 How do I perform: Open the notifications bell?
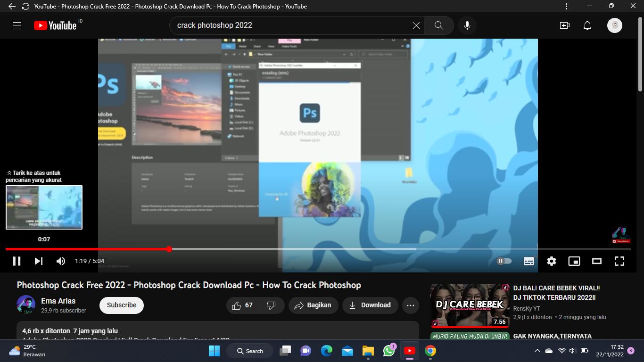point(587,25)
